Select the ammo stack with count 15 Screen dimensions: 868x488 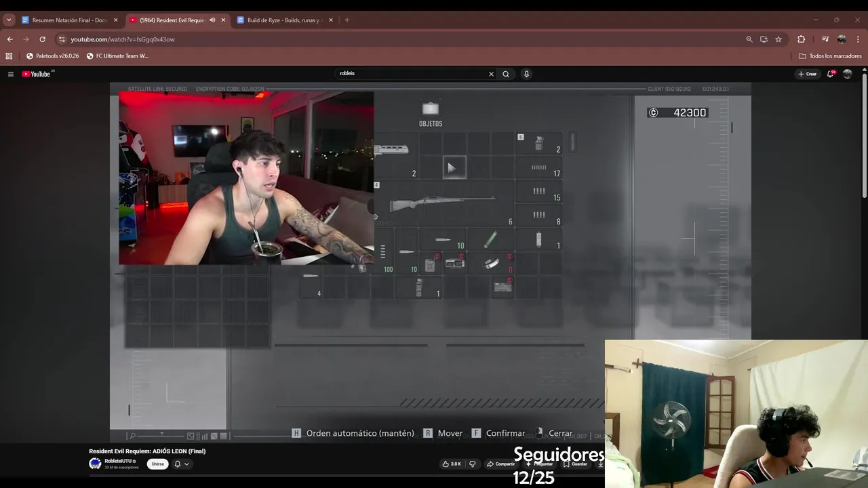click(539, 192)
